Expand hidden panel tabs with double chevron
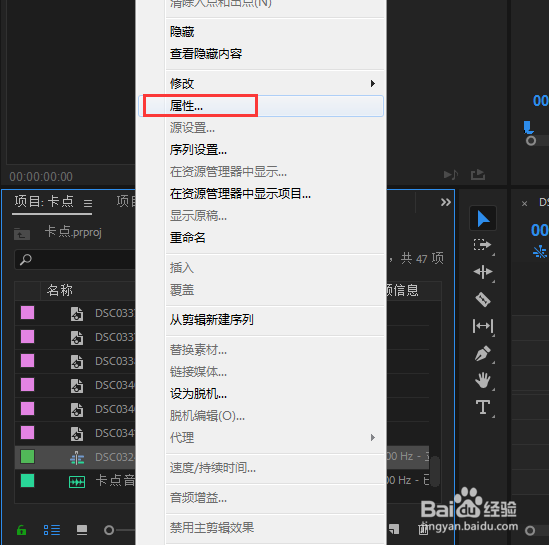 pyautogui.click(x=446, y=202)
